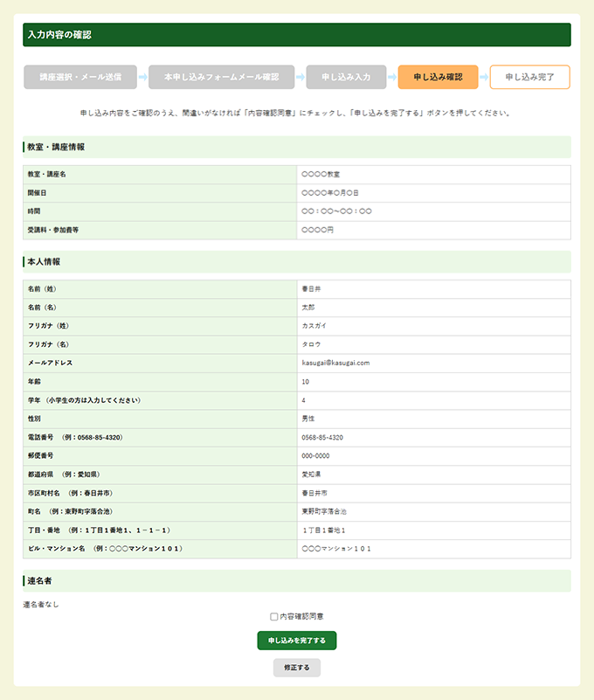The image size is (594, 700).
Task: Select the 講座選択・メール送信 step
Action: pos(79,77)
